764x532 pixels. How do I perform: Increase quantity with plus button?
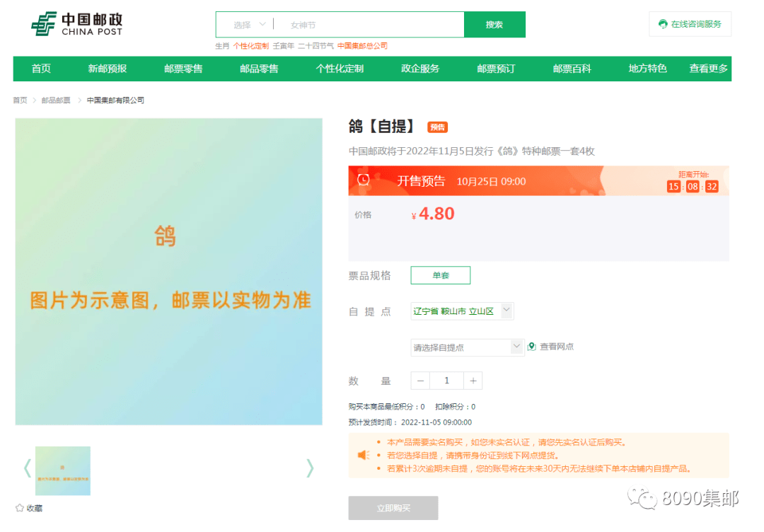click(473, 381)
